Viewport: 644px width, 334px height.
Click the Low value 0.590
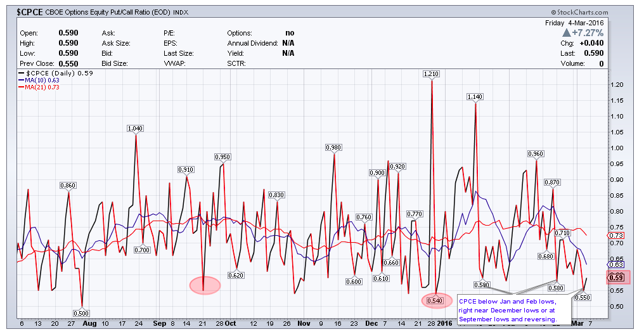pos(68,53)
